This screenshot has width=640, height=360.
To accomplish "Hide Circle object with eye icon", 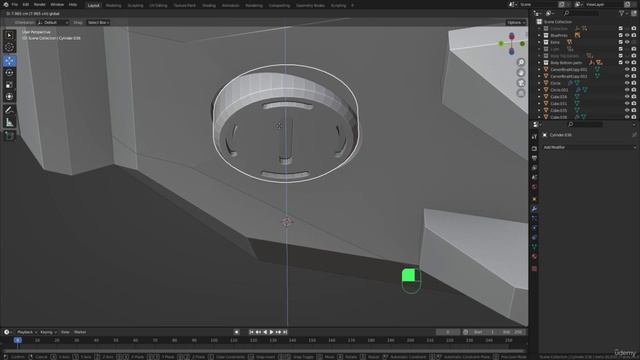I will tap(627, 83).
